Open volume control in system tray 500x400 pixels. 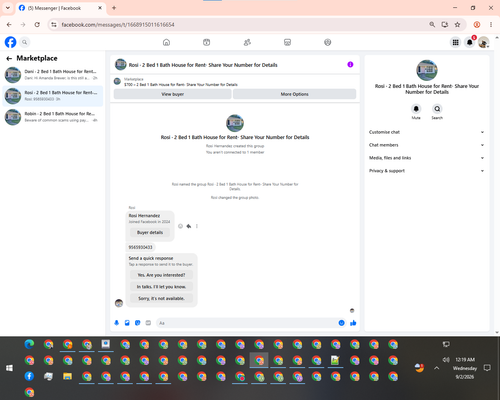tap(446, 359)
